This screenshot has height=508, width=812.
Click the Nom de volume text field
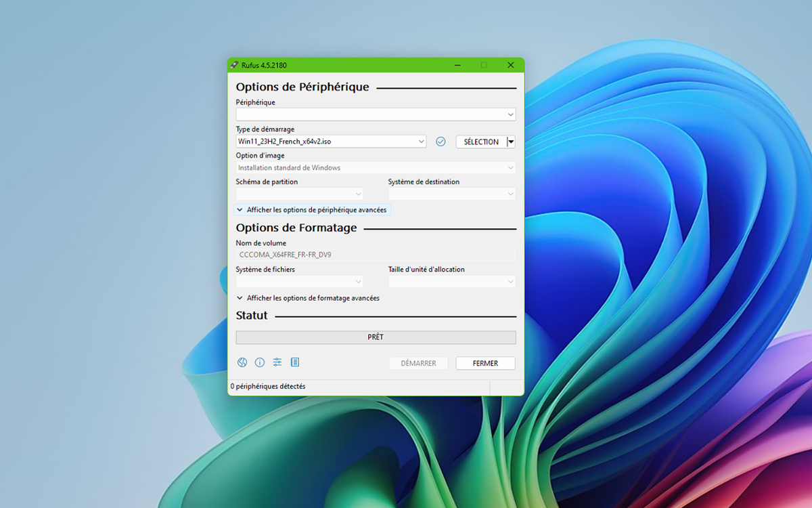click(376, 255)
